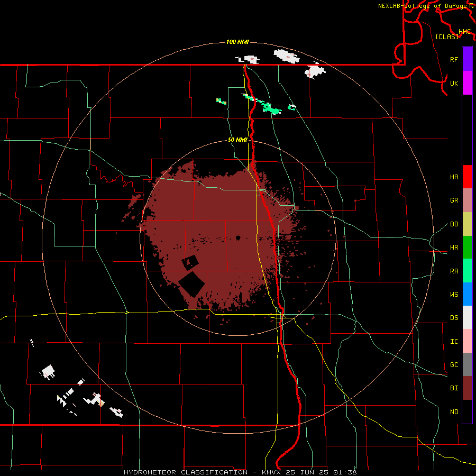476x476 pixels.
Task: Click the [CLAS] product label
Action: pyautogui.click(x=447, y=36)
